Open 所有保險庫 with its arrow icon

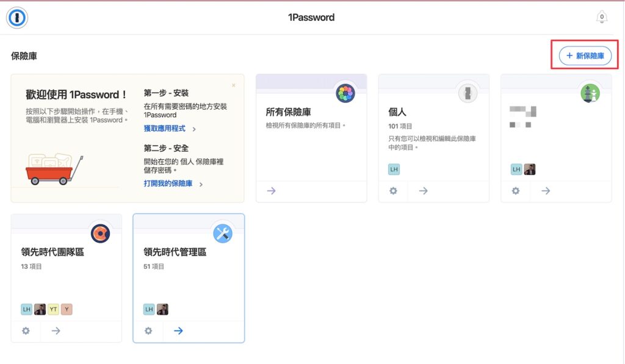pyautogui.click(x=272, y=191)
